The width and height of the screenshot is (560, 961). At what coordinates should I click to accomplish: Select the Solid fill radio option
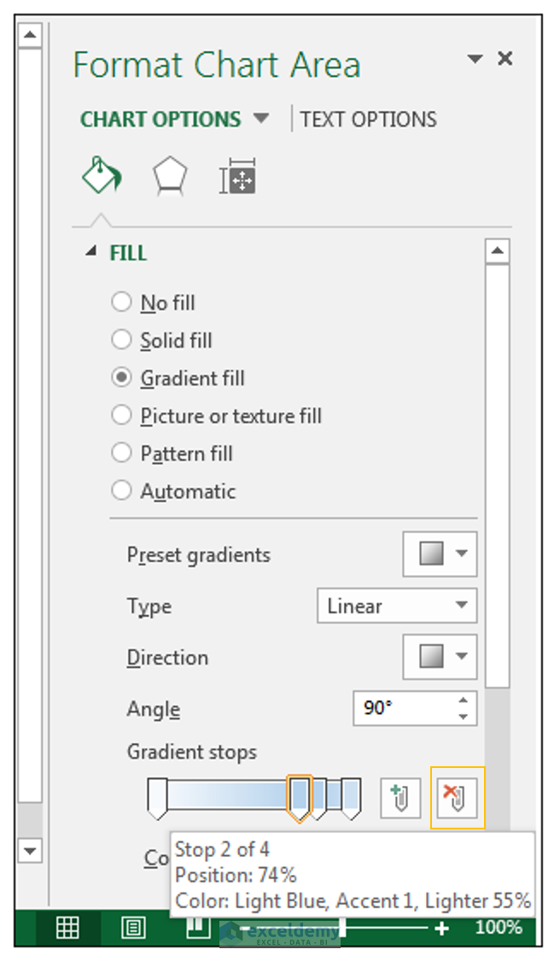pyautogui.click(x=122, y=340)
